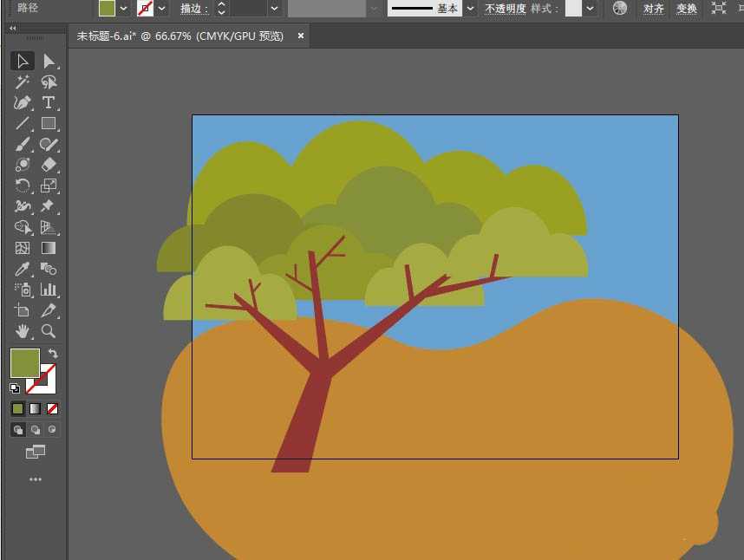Screen dimensions: 744x560
Task: Select the Eyedropper tool
Action: click(x=23, y=269)
